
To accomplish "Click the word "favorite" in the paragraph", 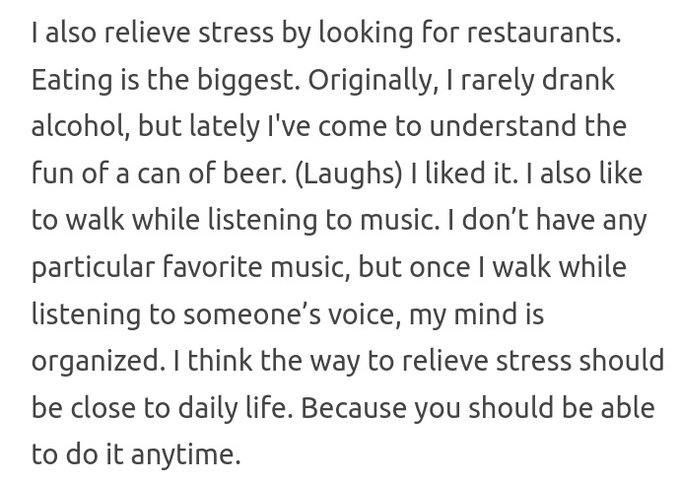I will [212, 267].
